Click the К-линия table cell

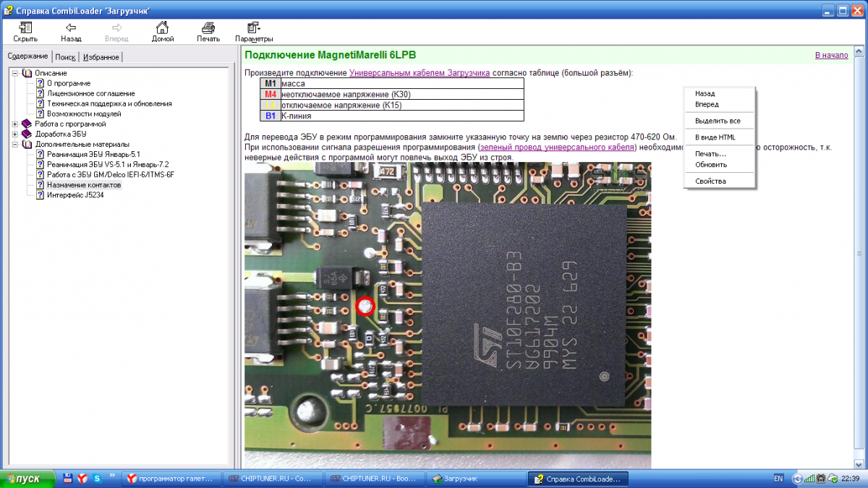pos(402,116)
